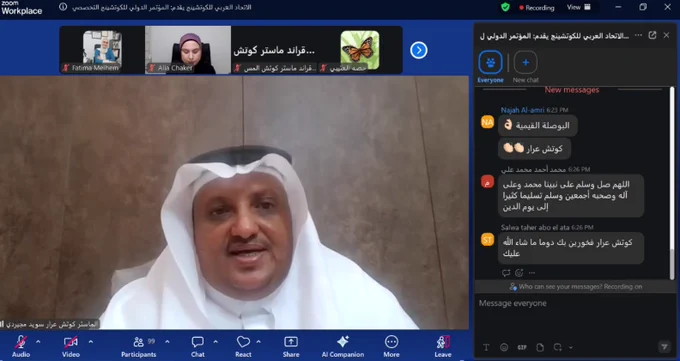Image resolution: width=680 pixels, height=361 pixels.
Task: Open text formatting options in chat
Action: tap(486, 348)
